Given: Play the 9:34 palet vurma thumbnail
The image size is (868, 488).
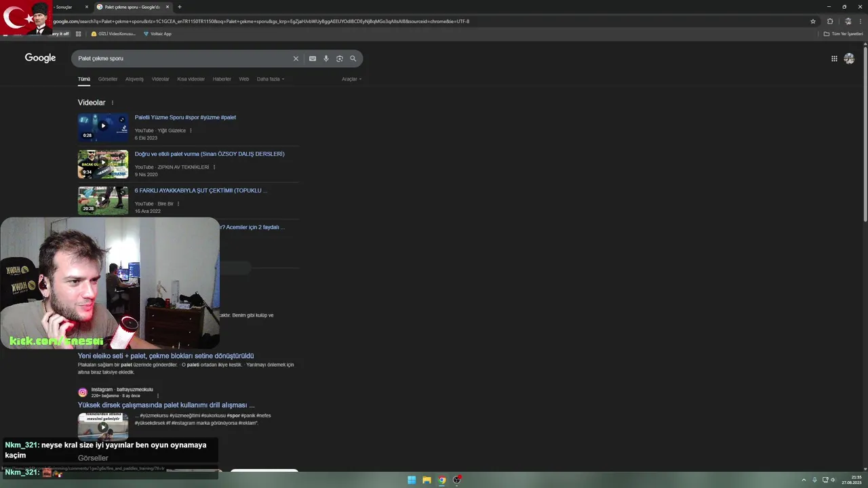Looking at the screenshot, I should coord(103,163).
